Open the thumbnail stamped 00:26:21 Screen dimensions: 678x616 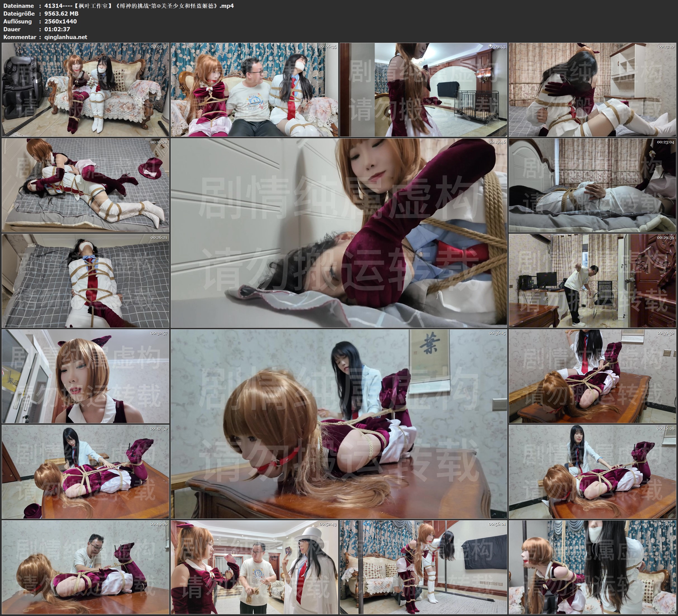85,281
